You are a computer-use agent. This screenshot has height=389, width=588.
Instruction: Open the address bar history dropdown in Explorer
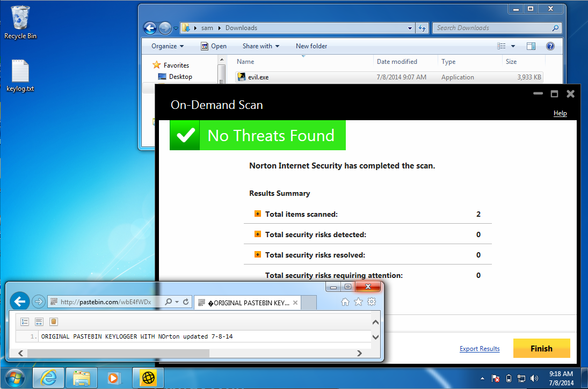(x=410, y=28)
